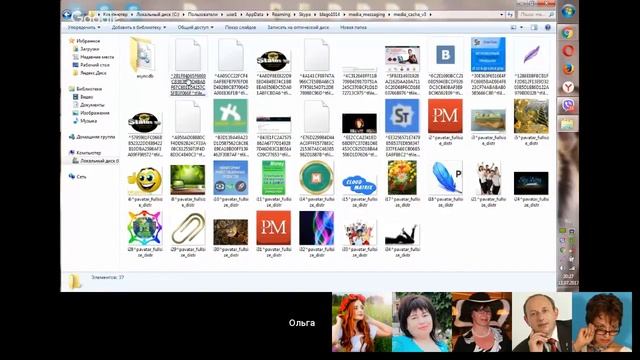640x360 pixels.
Task: Change view with the view icon
Action: [514, 27]
